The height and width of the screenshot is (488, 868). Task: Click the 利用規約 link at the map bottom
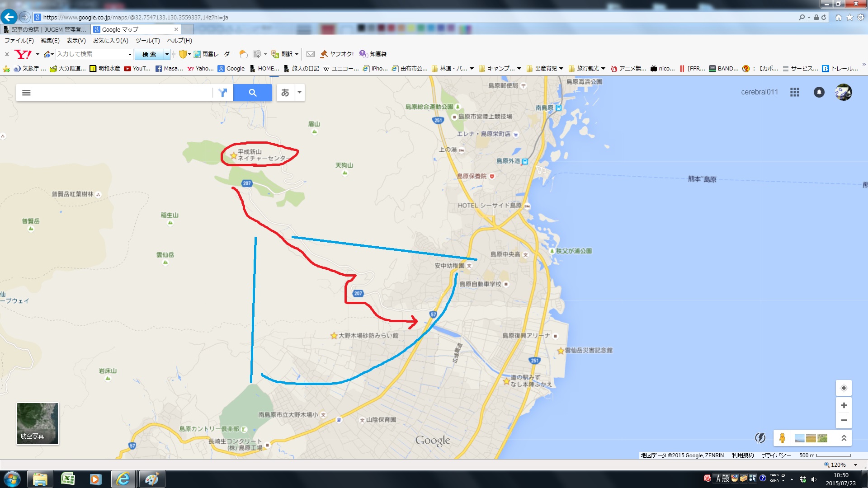[743, 455]
